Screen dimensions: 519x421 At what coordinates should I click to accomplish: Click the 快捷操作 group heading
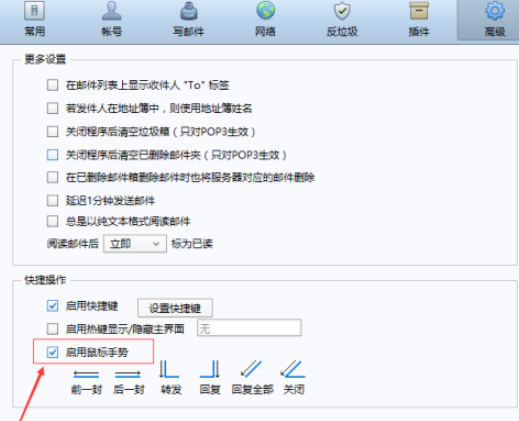point(45,280)
